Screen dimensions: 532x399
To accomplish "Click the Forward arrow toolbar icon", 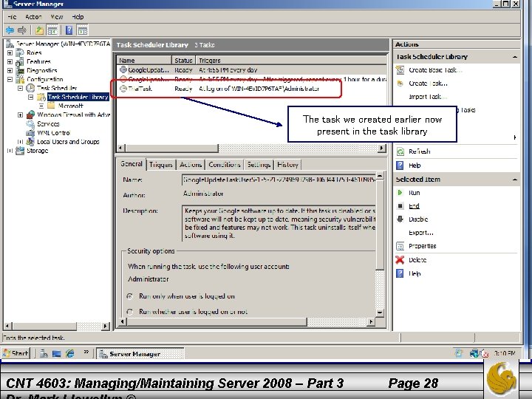I will (x=22, y=30).
